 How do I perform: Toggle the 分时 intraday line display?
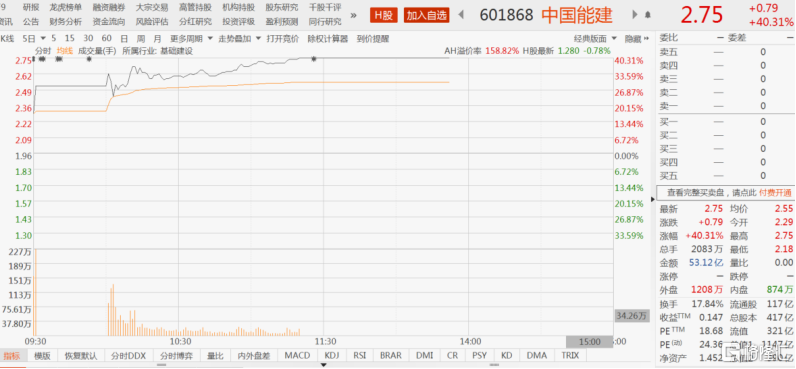[43, 51]
